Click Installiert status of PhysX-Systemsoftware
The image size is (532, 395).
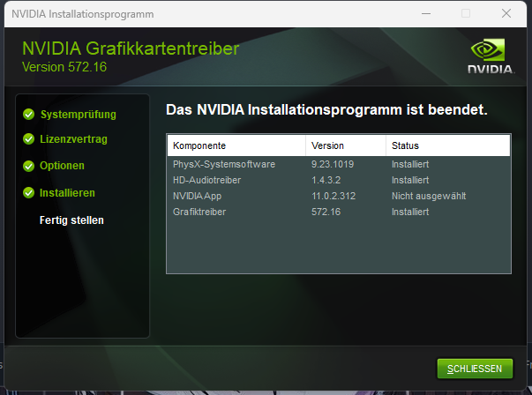pos(410,164)
